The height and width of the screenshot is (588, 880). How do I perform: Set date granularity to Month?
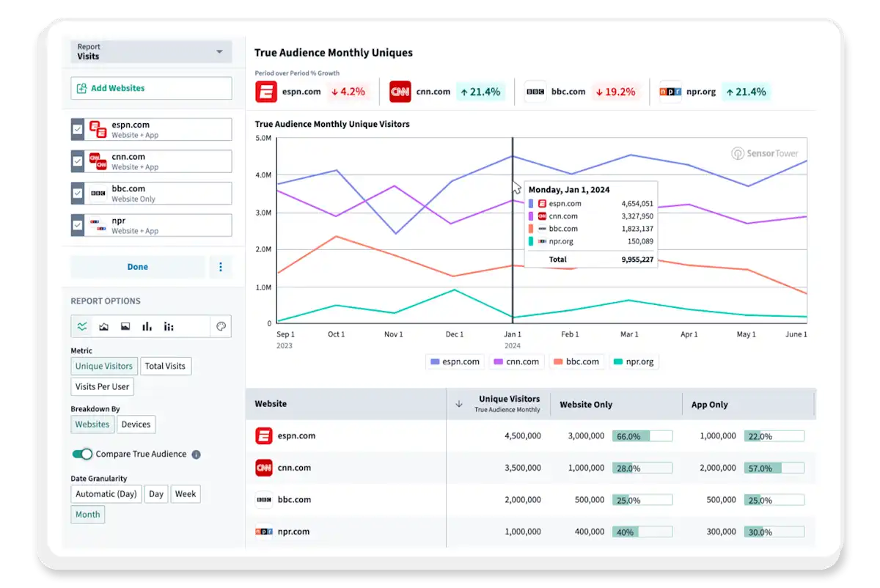point(88,515)
